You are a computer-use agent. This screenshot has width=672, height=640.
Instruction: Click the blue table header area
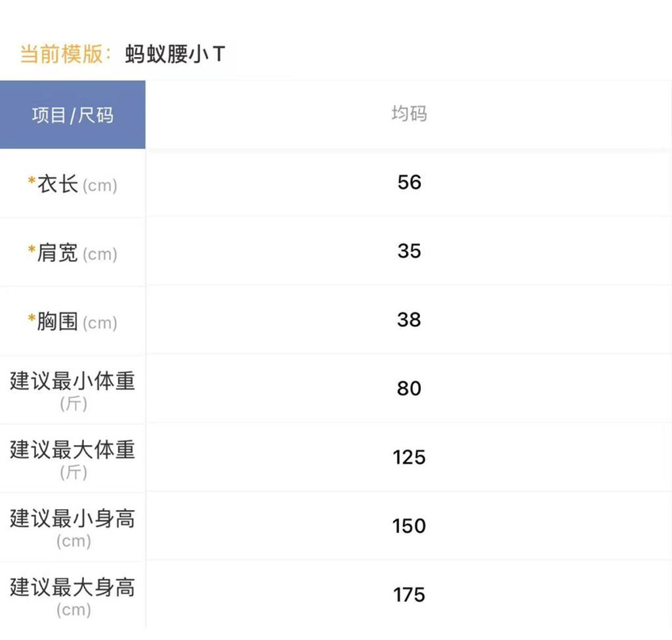(x=72, y=114)
